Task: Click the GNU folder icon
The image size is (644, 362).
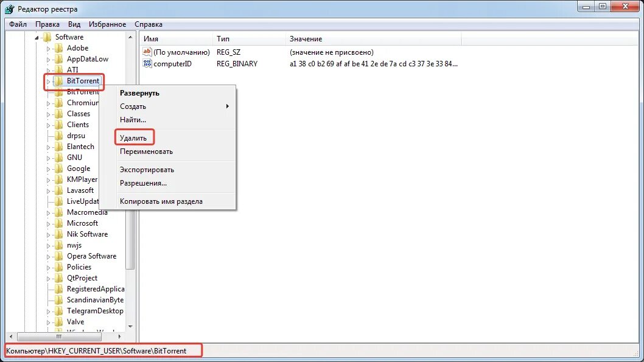Action: point(58,158)
